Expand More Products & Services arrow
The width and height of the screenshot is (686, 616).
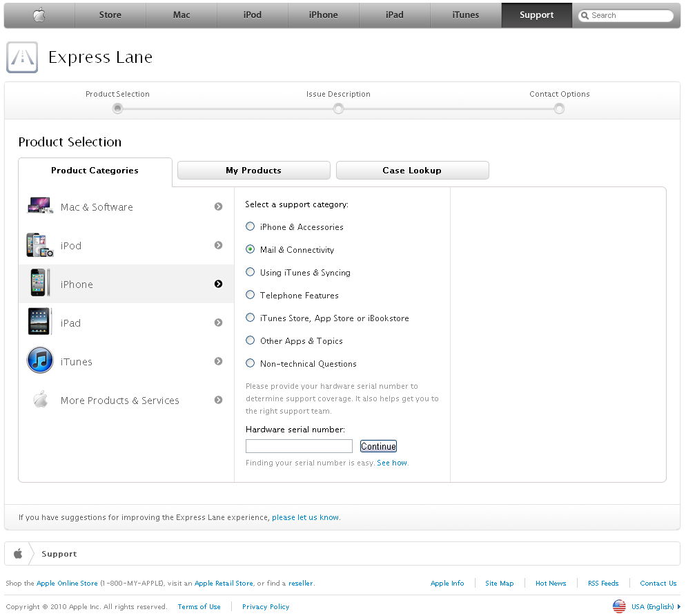[218, 400]
